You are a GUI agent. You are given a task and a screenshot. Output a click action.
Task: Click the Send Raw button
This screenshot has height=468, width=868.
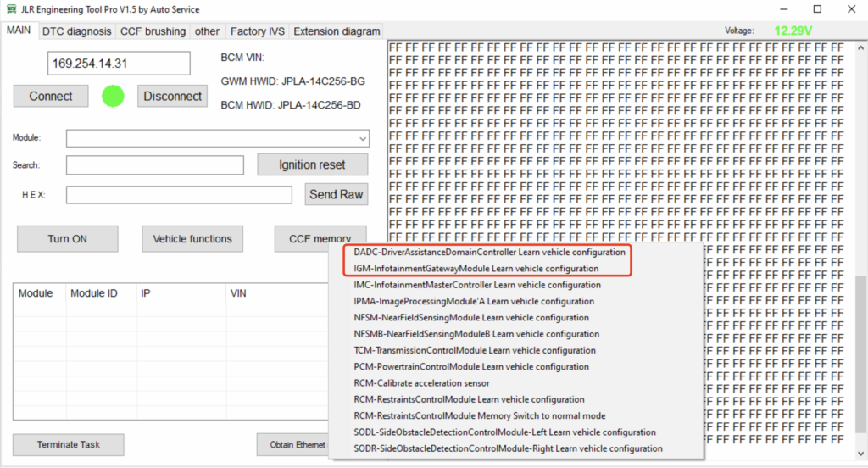(x=336, y=194)
